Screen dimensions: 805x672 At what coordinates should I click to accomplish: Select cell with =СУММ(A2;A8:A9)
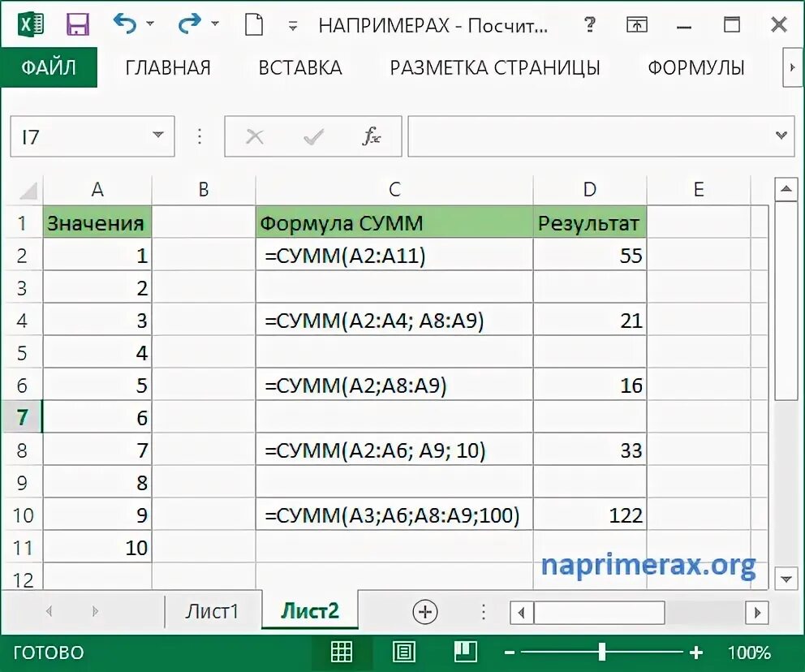[x=394, y=385]
